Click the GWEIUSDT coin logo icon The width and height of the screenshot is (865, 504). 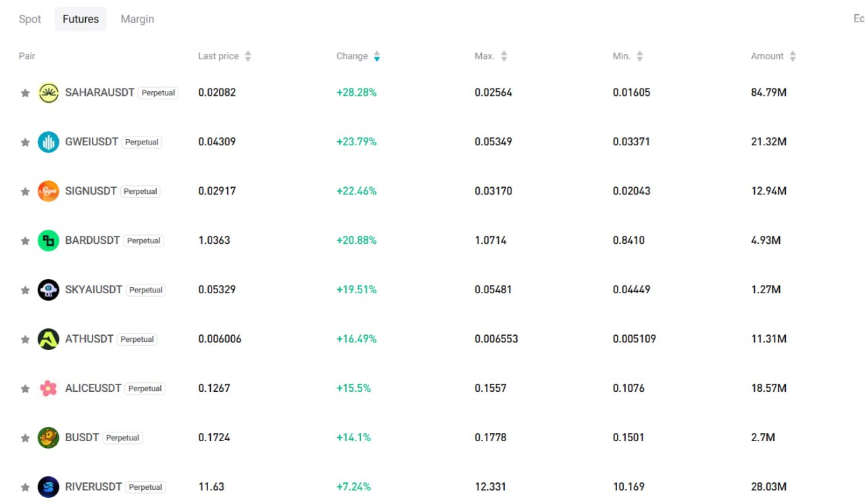click(49, 142)
